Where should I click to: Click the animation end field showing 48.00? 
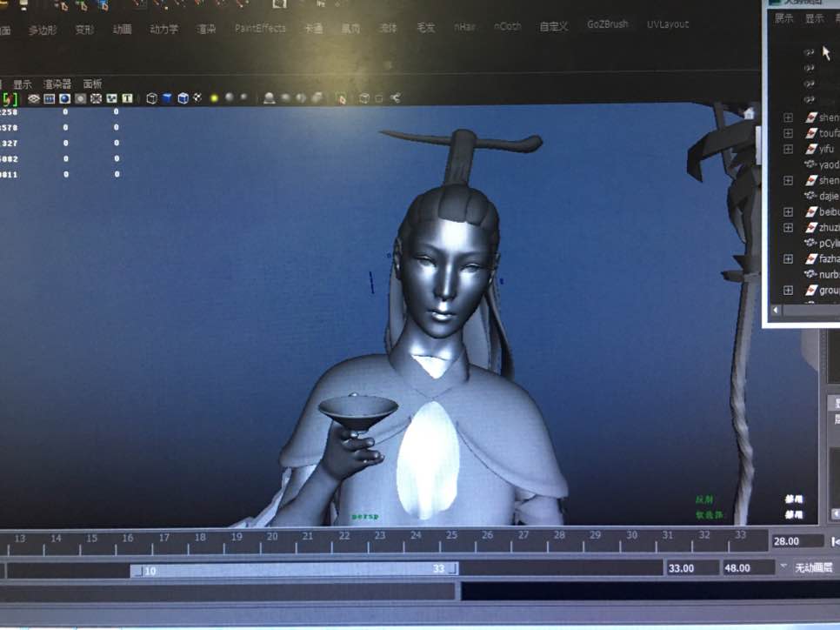749,568
